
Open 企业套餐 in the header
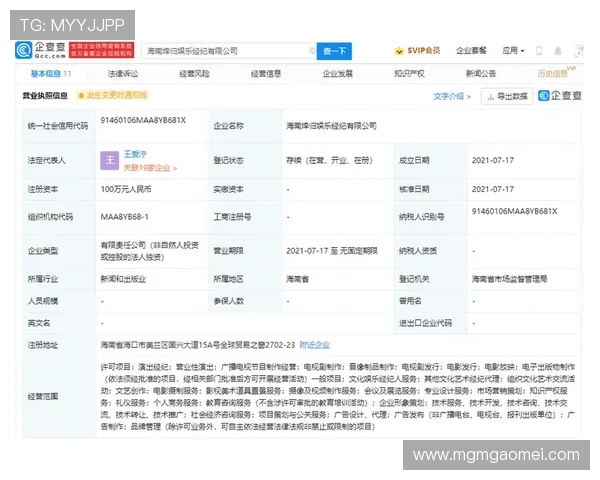coord(471,51)
